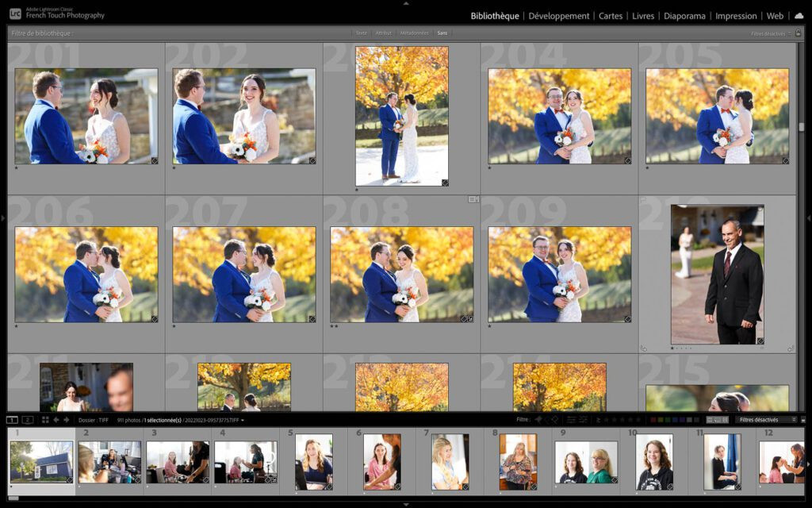Show the top panel using the top edge arrow
The width and height of the screenshot is (812, 508).
point(406,3)
